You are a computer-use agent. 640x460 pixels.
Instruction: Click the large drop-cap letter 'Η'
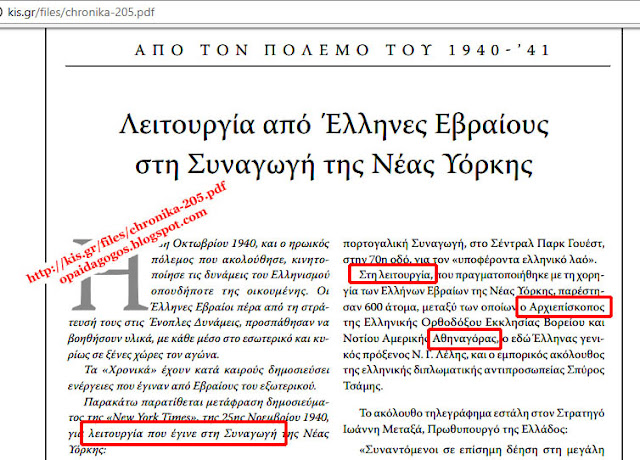(x=109, y=274)
